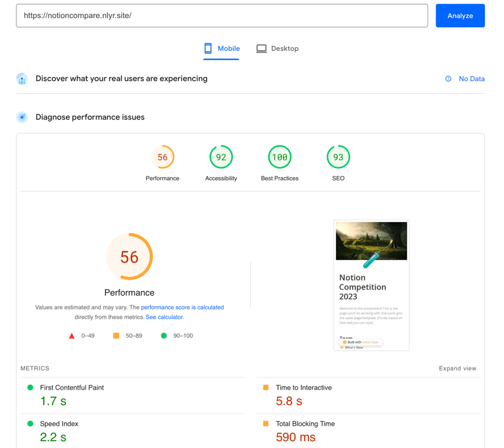Image resolution: width=504 pixels, height=448 pixels.
Task: Click the mobile phone icon
Action: coord(208,48)
